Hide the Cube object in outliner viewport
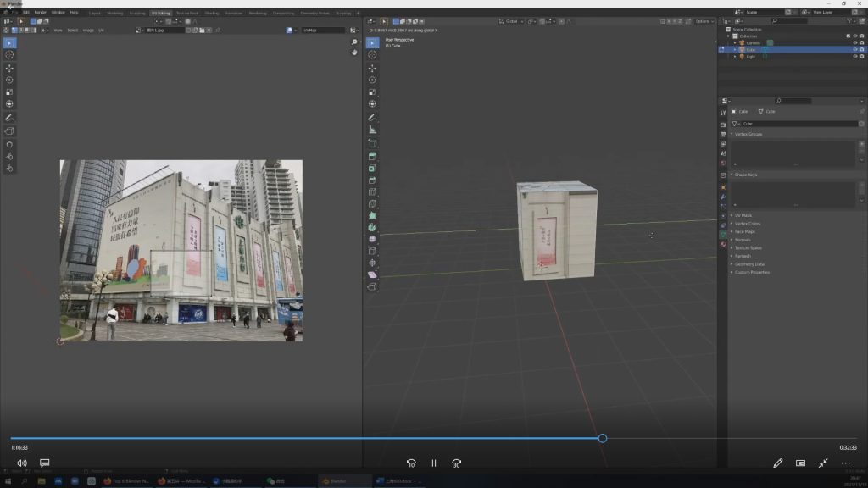The height and width of the screenshot is (488, 868). (854, 50)
